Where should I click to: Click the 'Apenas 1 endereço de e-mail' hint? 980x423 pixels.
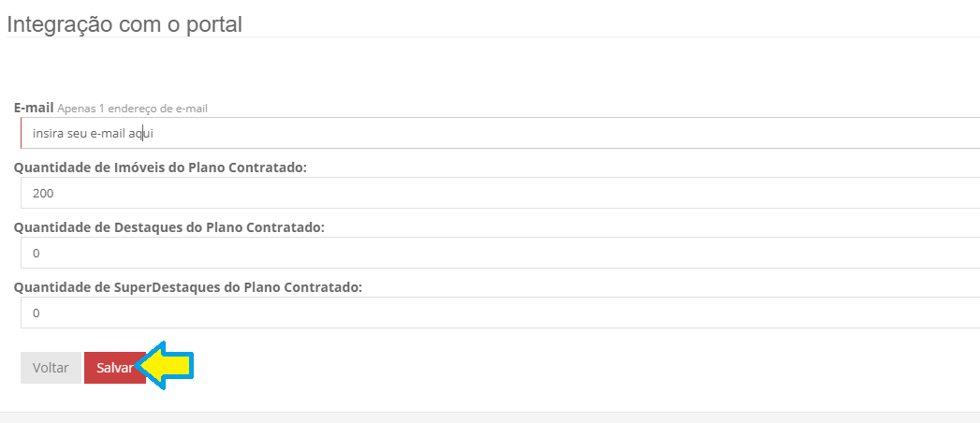point(133,109)
